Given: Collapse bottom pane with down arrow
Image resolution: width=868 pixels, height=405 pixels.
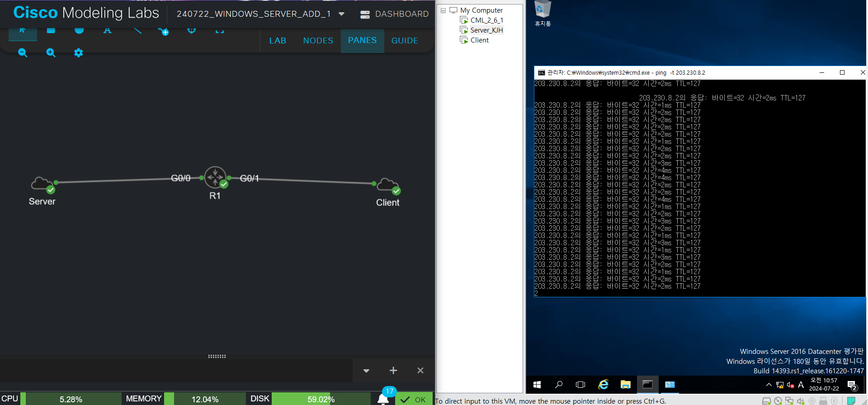Looking at the screenshot, I should point(366,371).
